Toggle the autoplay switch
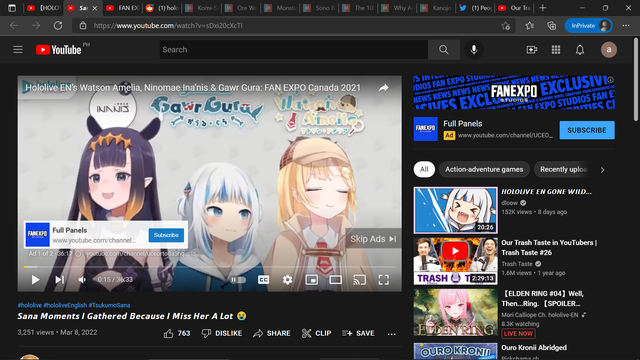The width and height of the screenshot is (640, 360). tap(238, 280)
